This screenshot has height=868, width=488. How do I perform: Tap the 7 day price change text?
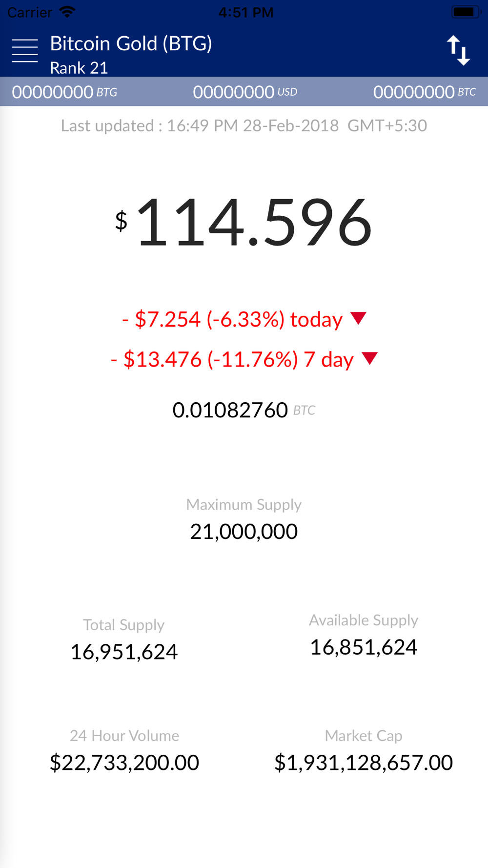[232, 360]
